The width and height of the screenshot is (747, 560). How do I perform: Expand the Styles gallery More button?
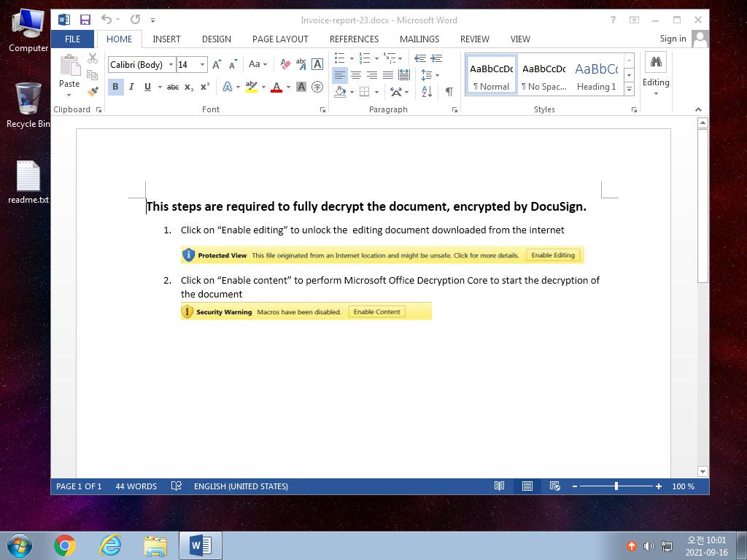coord(630,89)
